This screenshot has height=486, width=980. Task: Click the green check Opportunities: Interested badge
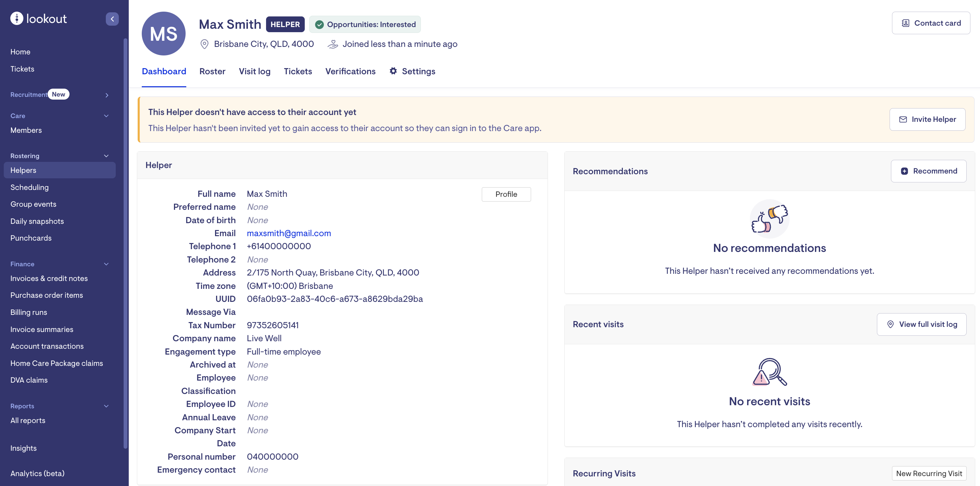click(365, 24)
